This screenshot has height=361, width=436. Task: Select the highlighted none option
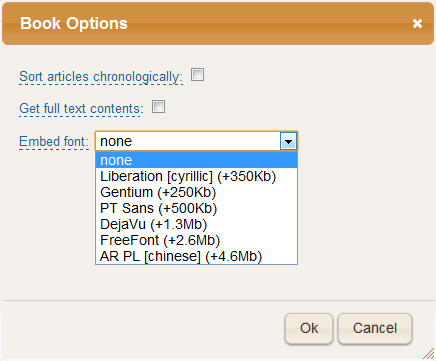[x=197, y=160]
